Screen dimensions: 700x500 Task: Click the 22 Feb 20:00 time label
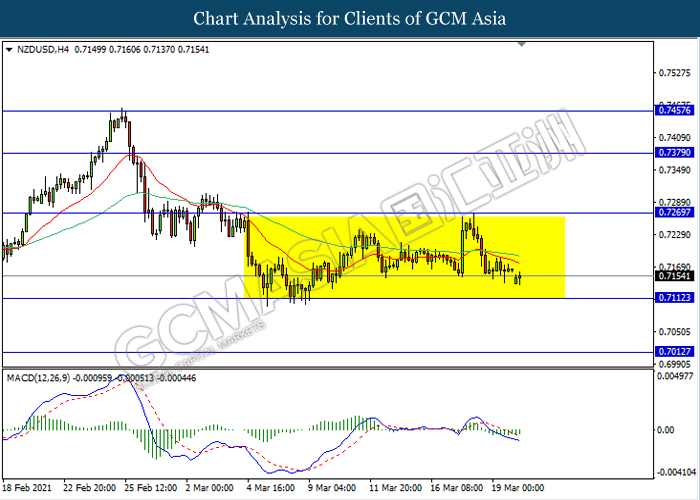pyautogui.click(x=89, y=488)
